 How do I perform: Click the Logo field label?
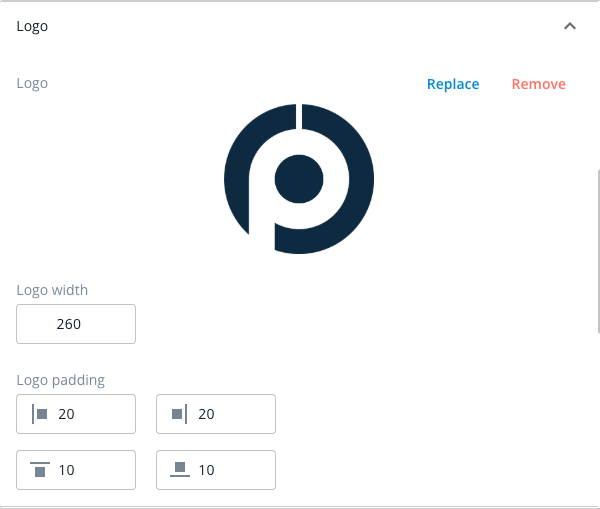tap(32, 83)
